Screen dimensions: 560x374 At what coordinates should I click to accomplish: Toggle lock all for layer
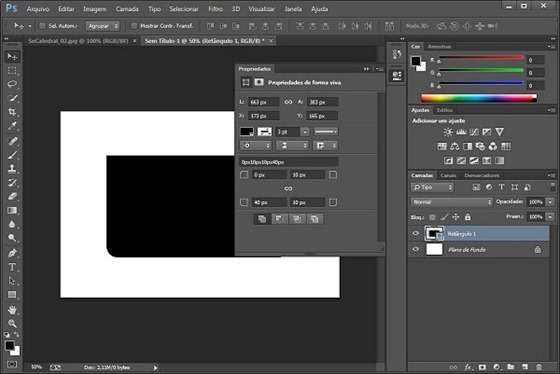click(468, 217)
